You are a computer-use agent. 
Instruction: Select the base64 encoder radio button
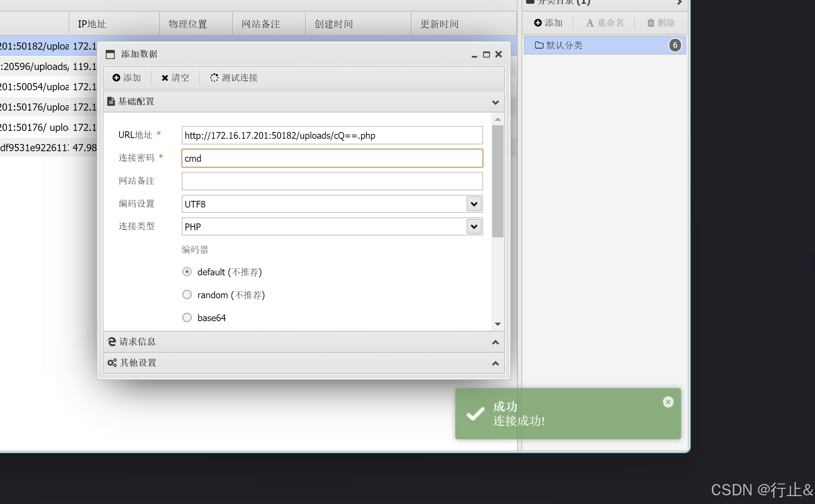click(x=187, y=318)
